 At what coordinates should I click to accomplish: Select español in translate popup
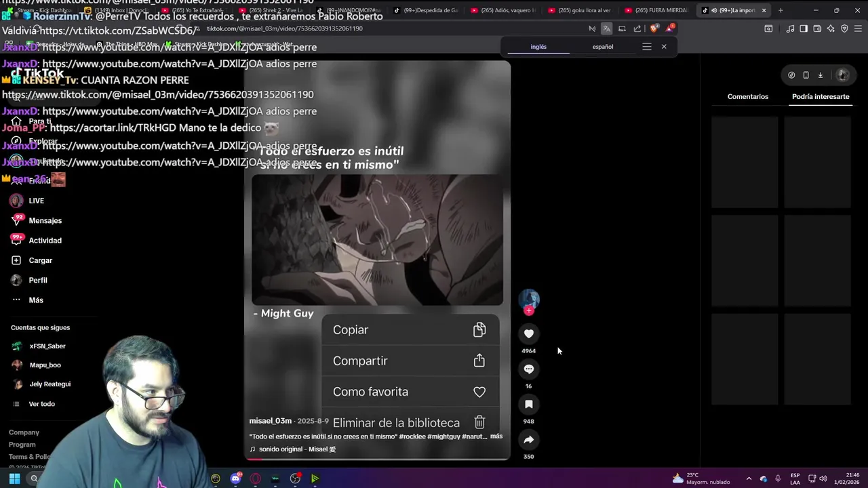[603, 47]
